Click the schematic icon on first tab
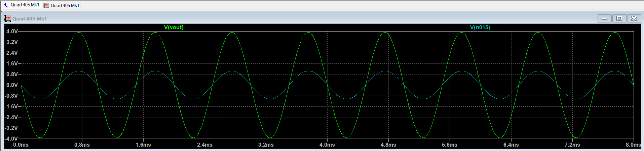The height and width of the screenshot is (151, 644). click(6, 5)
